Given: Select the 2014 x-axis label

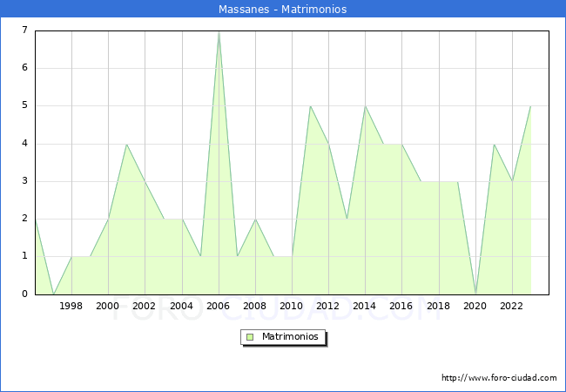Looking at the screenshot, I should pos(365,306).
